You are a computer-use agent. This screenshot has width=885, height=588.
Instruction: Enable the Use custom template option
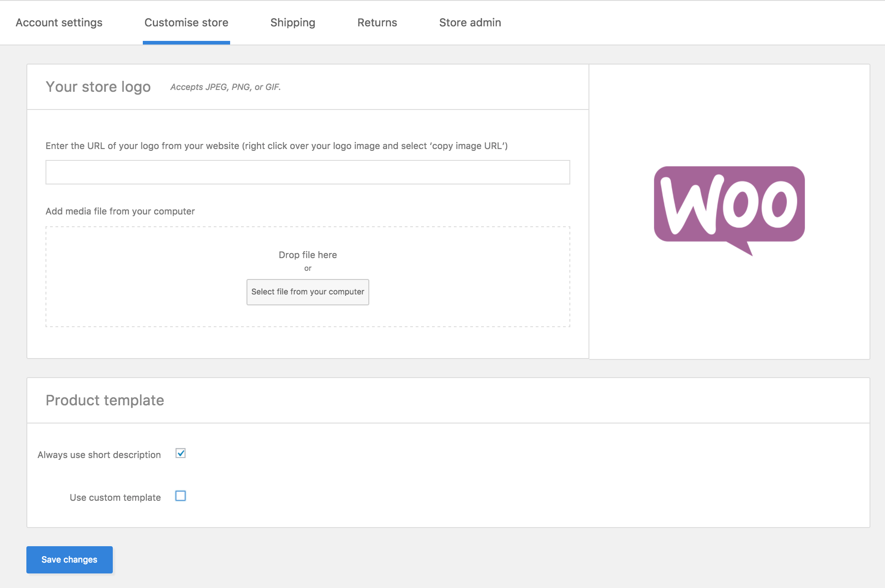[x=181, y=496]
